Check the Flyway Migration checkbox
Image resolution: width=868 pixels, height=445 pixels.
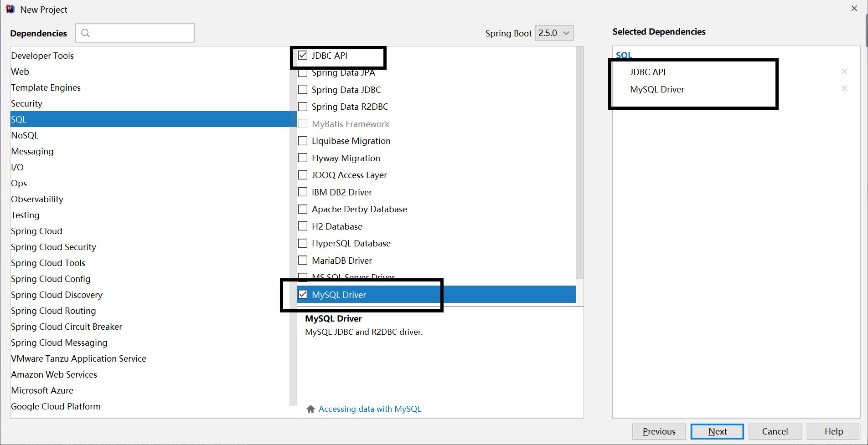[303, 158]
